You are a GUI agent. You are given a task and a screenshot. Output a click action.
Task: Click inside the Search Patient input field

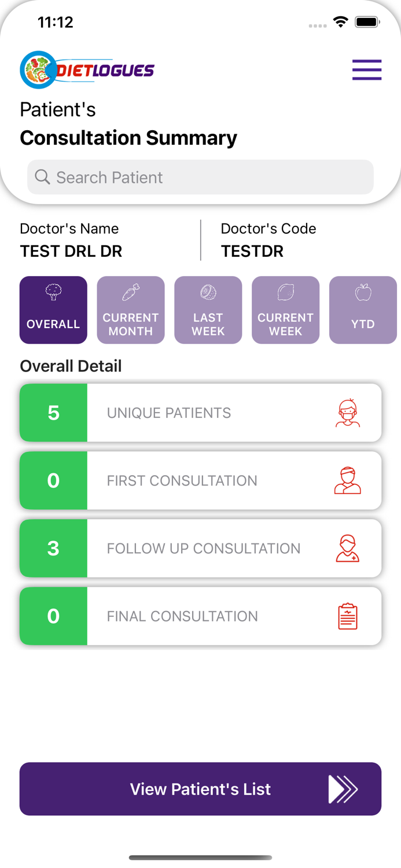click(200, 177)
